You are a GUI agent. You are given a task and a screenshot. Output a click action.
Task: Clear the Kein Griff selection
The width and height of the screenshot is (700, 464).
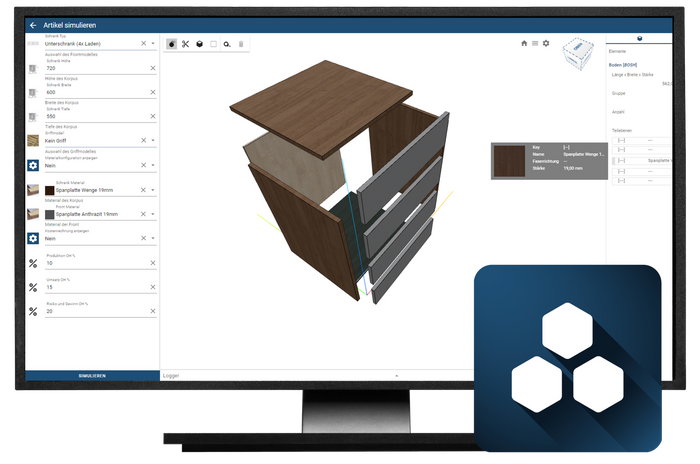click(143, 141)
